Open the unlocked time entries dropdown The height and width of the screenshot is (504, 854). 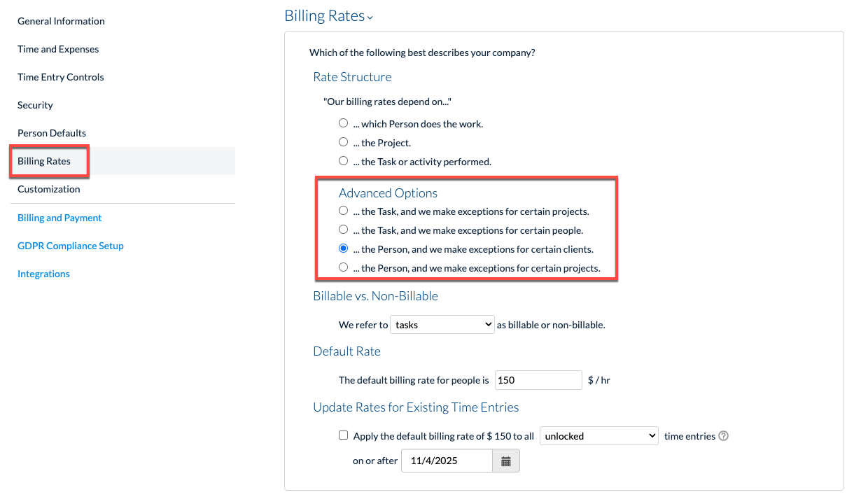point(599,435)
